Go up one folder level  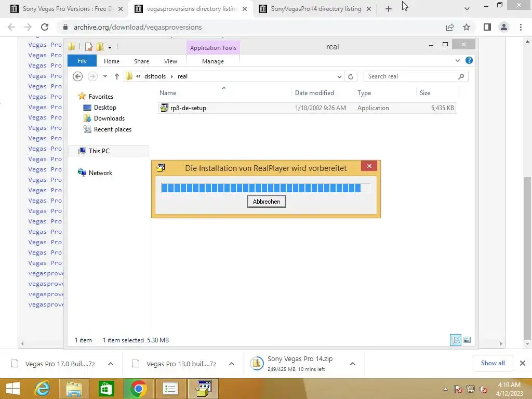click(x=117, y=76)
